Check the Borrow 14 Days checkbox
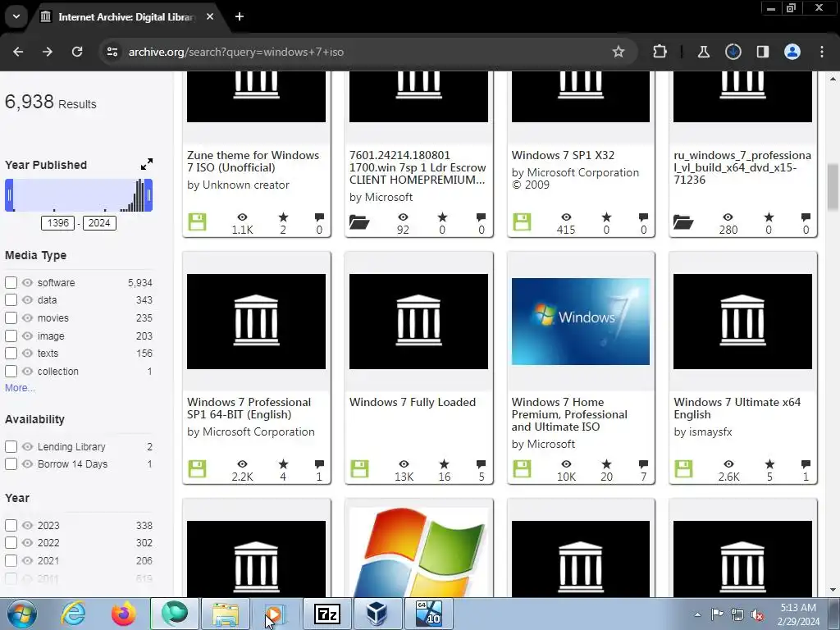Screen dimensions: 840x630 (x=11, y=464)
